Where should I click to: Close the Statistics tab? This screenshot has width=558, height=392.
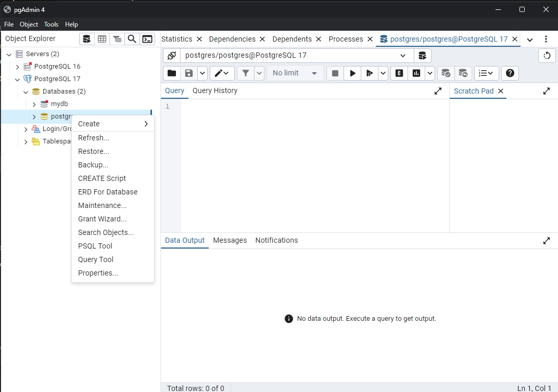pyautogui.click(x=199, y=39)
